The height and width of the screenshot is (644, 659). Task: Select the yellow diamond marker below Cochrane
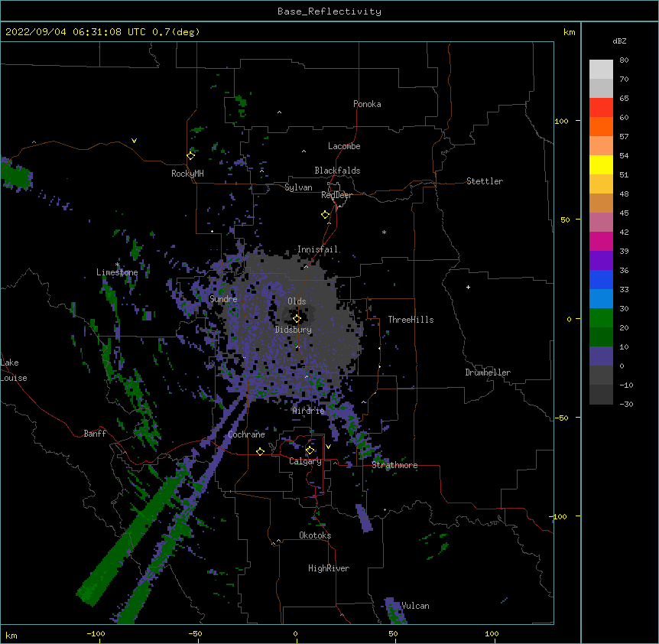click(260, 451)
